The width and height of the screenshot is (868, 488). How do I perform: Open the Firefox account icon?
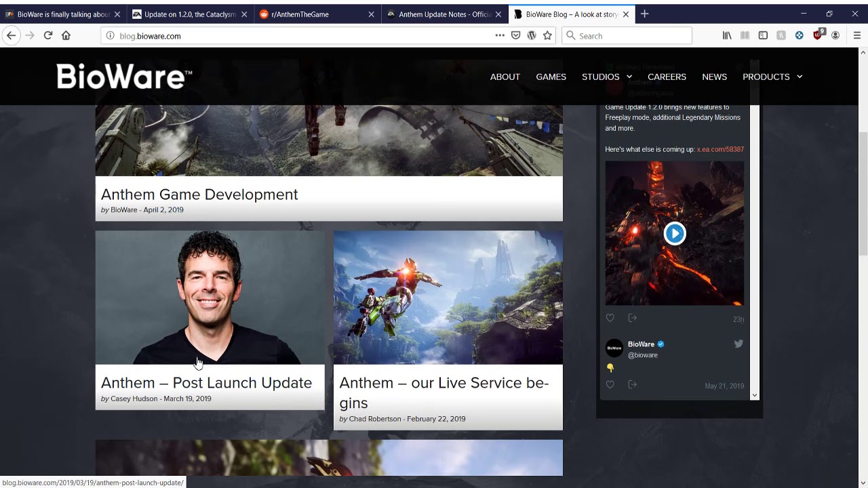(x=835, y=35)
